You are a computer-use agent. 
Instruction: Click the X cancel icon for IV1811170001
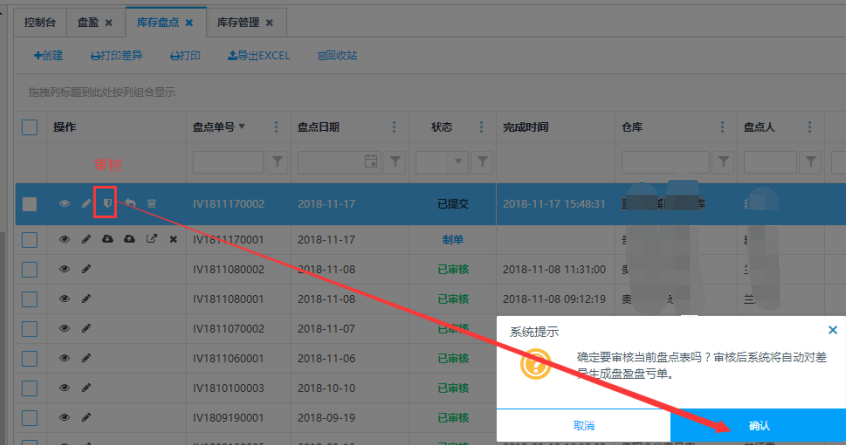click(173, 240)
